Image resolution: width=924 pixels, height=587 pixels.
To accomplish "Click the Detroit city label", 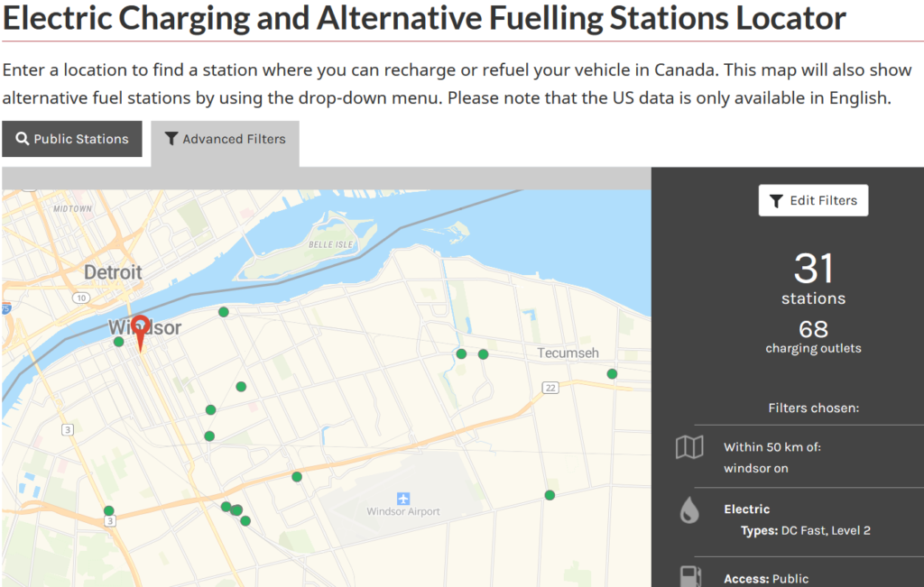I will [x=113, y=272].
